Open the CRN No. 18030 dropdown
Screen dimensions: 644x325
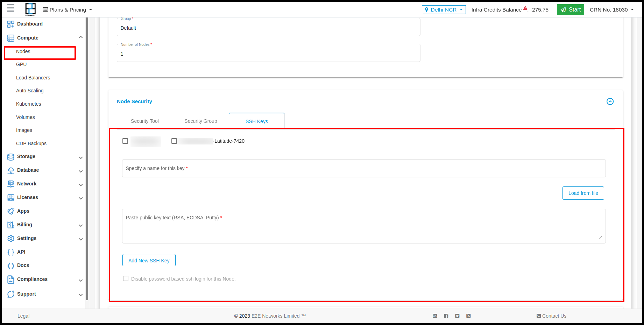coord(612,10)
